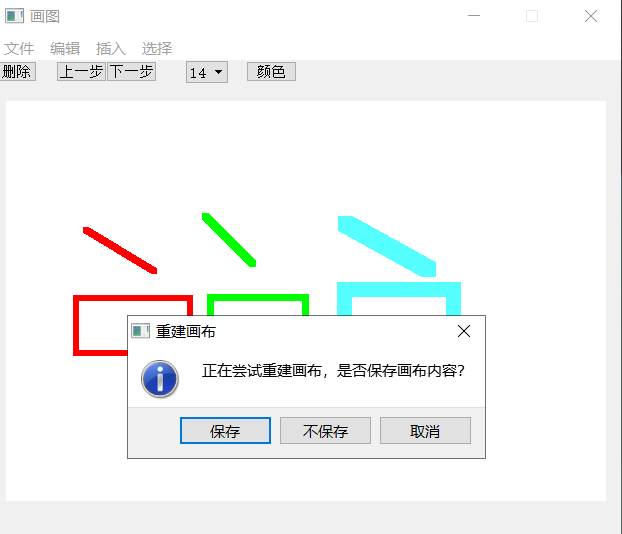Image resolution: width=622 pixels, height=534 pixels.
Task: Close the 画图 main window
Action: 591,16
